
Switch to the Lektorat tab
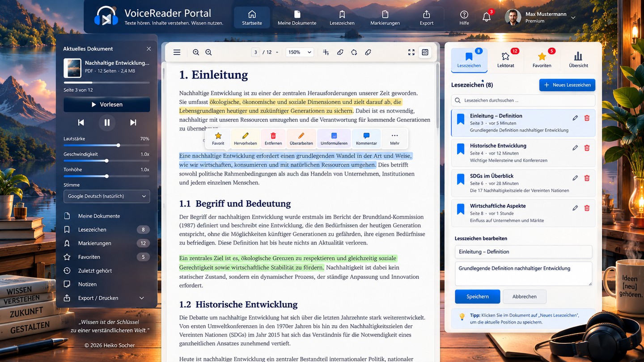pyautogui.click(x=506, y=60)
